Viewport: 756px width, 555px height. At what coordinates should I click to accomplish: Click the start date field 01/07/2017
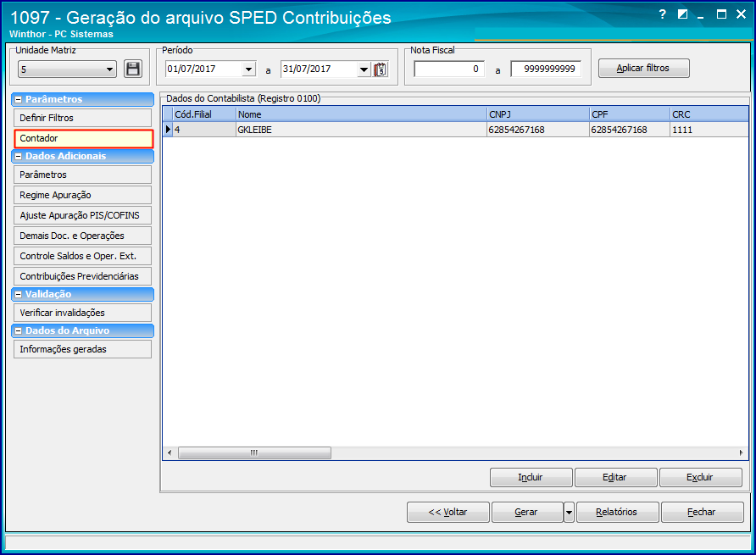[203, 69]
